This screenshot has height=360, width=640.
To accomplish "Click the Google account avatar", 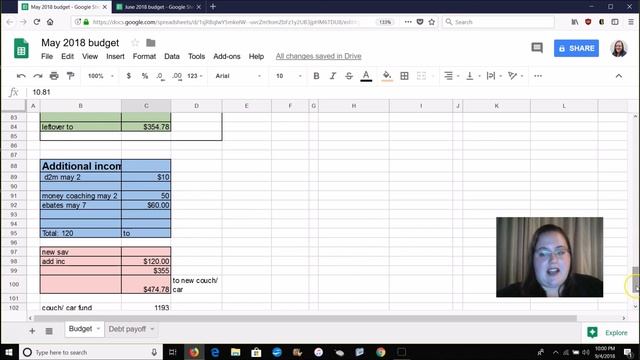I will click(x=619, y=48).
